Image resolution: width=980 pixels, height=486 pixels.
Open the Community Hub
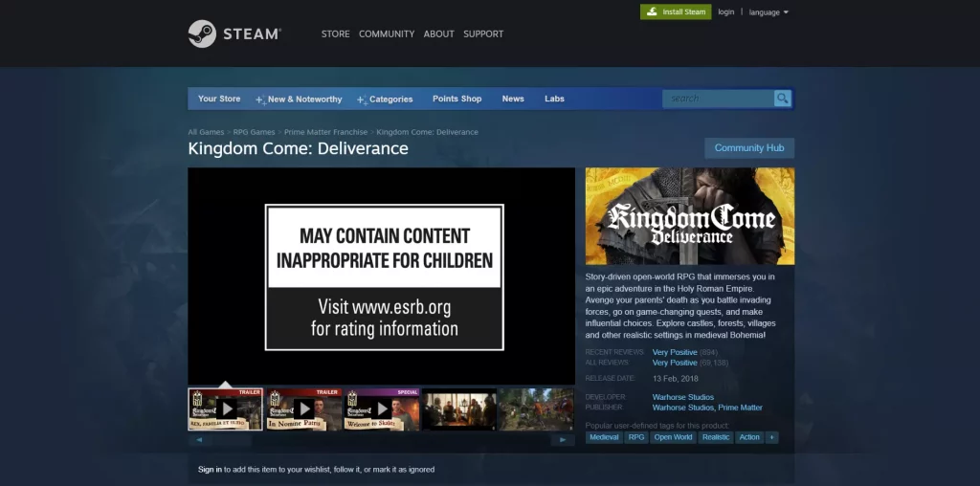click(749, 148)
